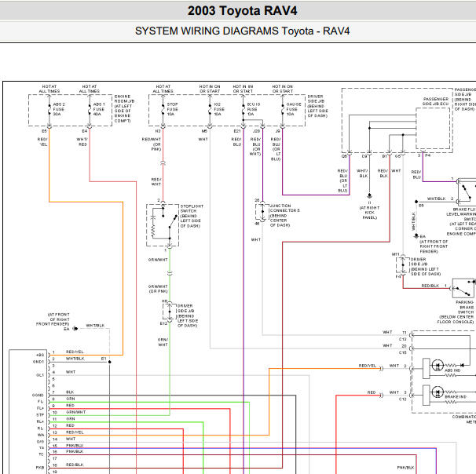Select the parking brake switch symbol

click(463, 288)
